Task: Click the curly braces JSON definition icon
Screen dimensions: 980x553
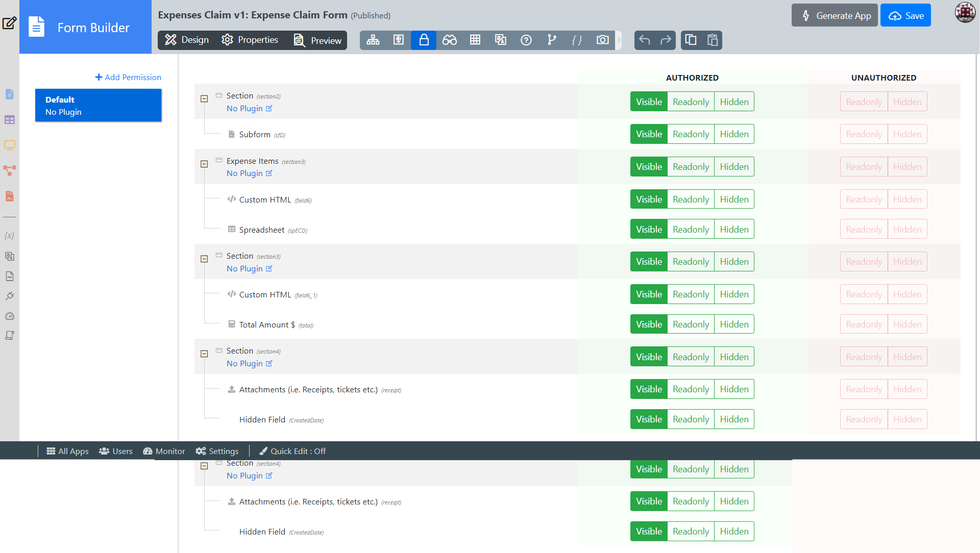Action: coord(577,40)
